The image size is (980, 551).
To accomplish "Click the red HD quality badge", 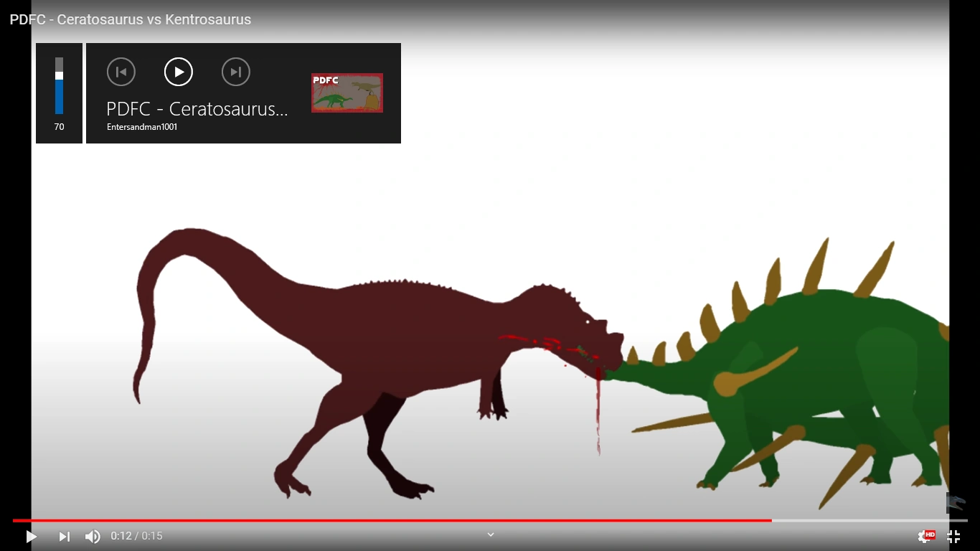I will coord(931,533).
